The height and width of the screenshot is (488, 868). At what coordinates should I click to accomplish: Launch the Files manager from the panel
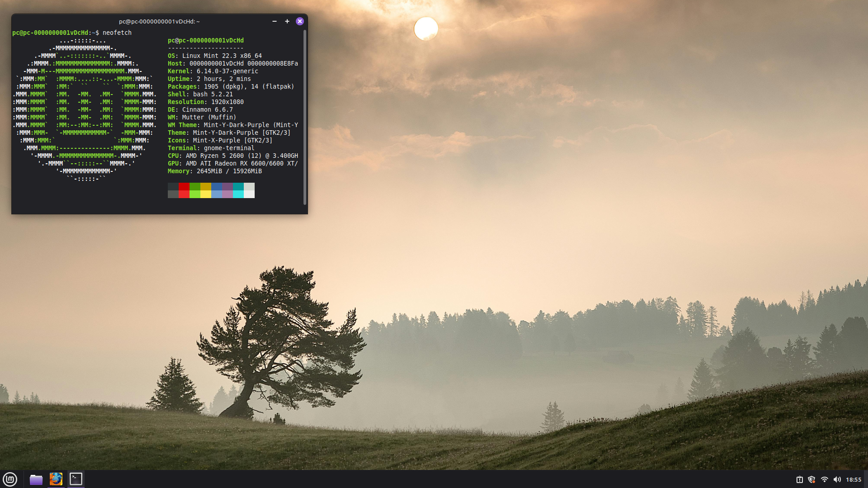tap(36, 479)
